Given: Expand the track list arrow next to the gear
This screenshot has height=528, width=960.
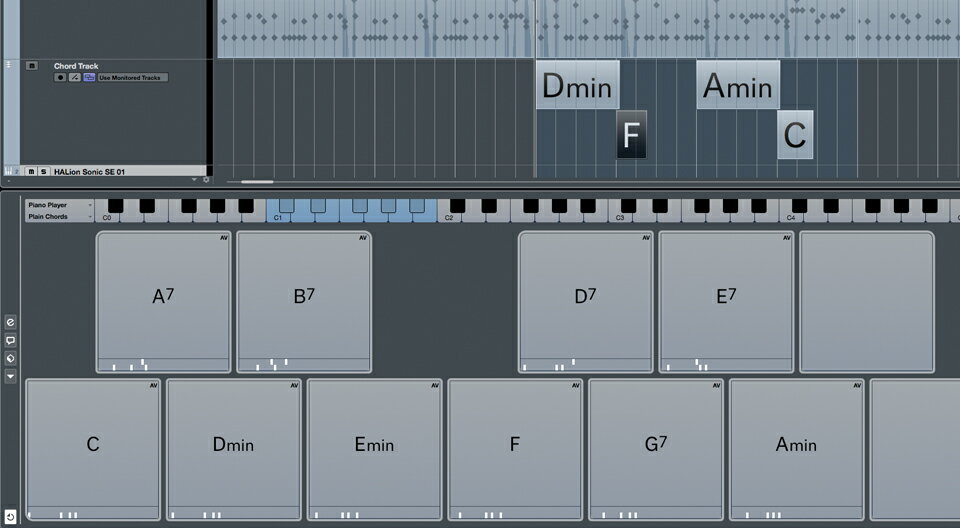Looking at the screenshot, I should tap(195, 180).
